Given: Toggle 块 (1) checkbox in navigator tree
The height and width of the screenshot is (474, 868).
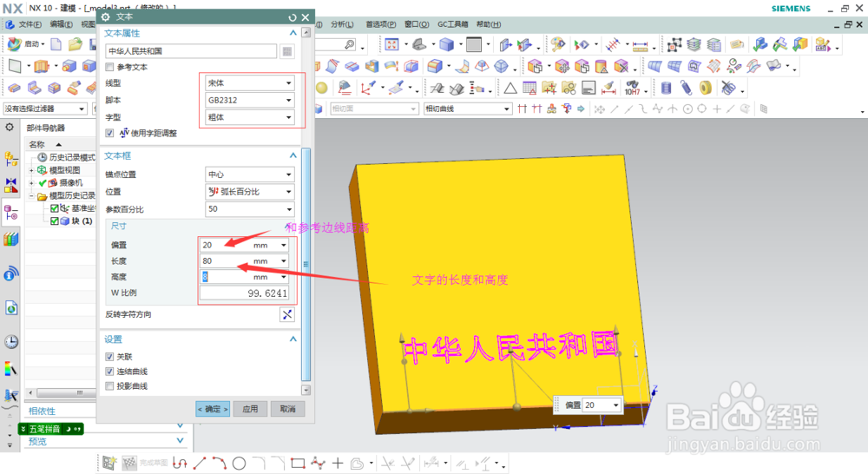Looking at the screenshot, I should [54, 221].
